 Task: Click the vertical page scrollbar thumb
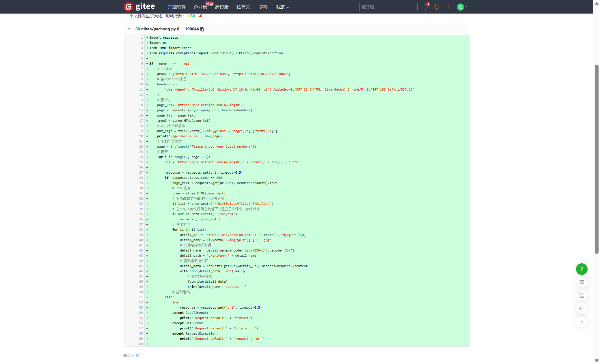597,159
